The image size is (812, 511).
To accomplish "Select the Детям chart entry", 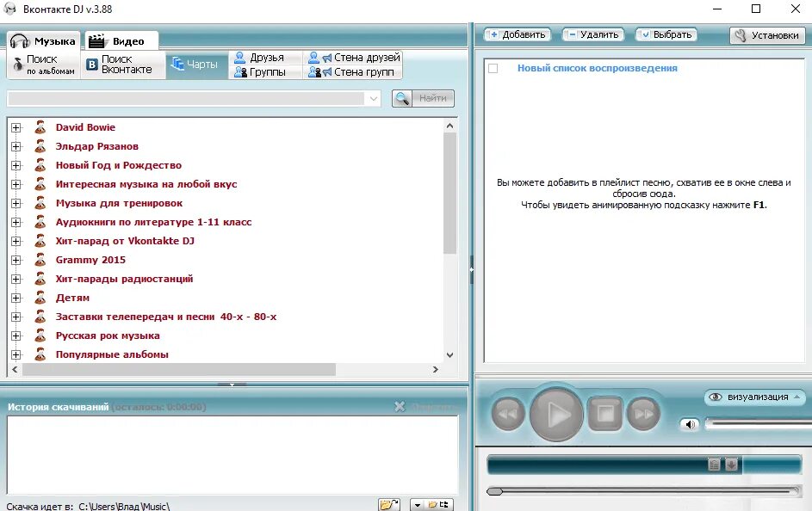I will click(x=72, y=298).
